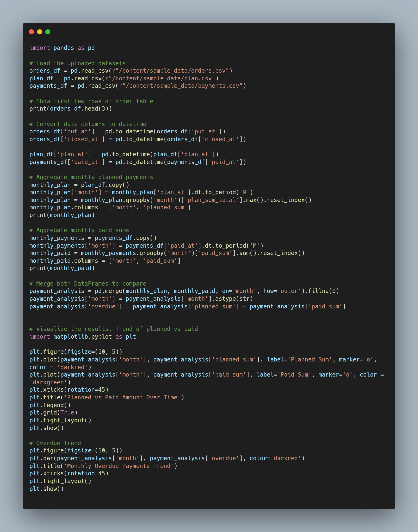418x532 pixels.
Task: Click the plt.title 'Planned vs Paid Amount Over Time' line
Action: click(107, 398)
